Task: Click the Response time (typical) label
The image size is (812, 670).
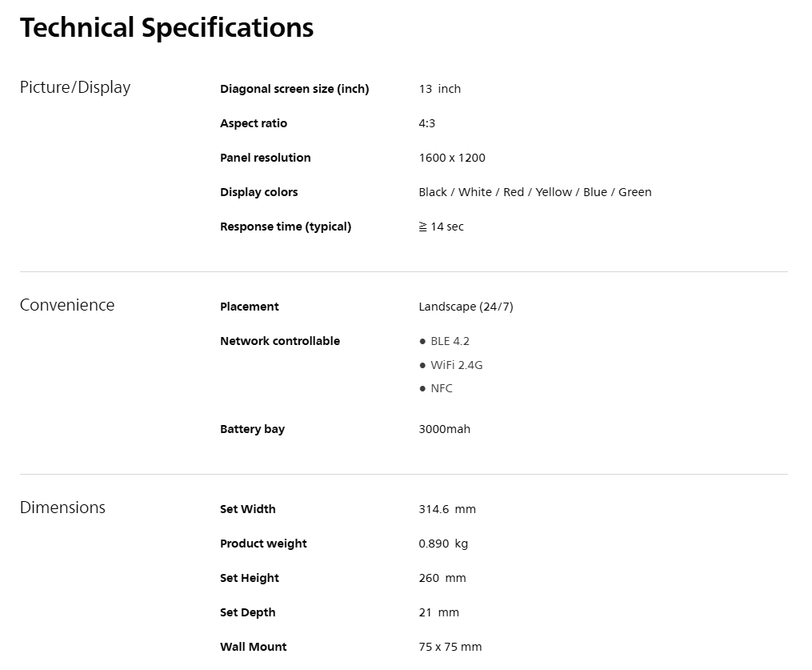Action: 286,227
